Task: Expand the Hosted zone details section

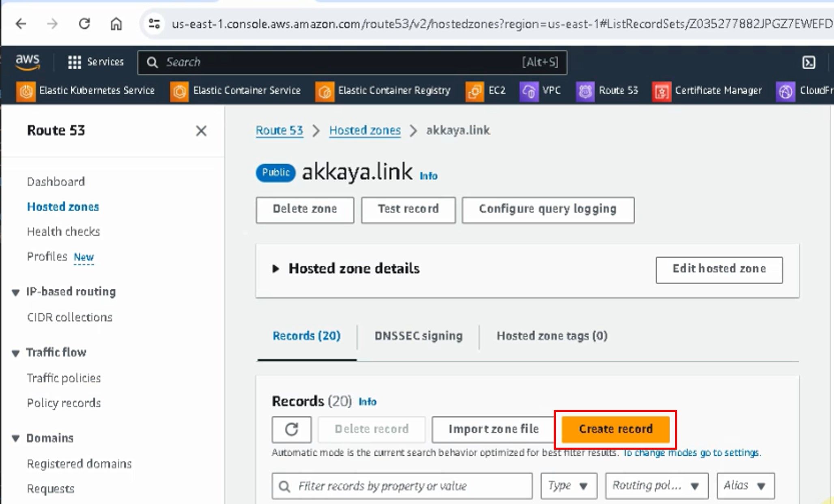Action: pos(276,268)
